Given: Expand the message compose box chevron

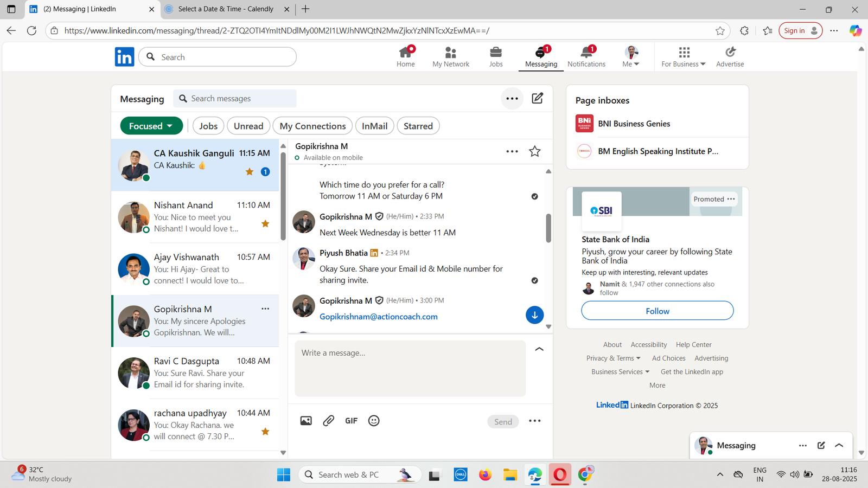Looking at the screenshot, I should [x=539, y=349].
